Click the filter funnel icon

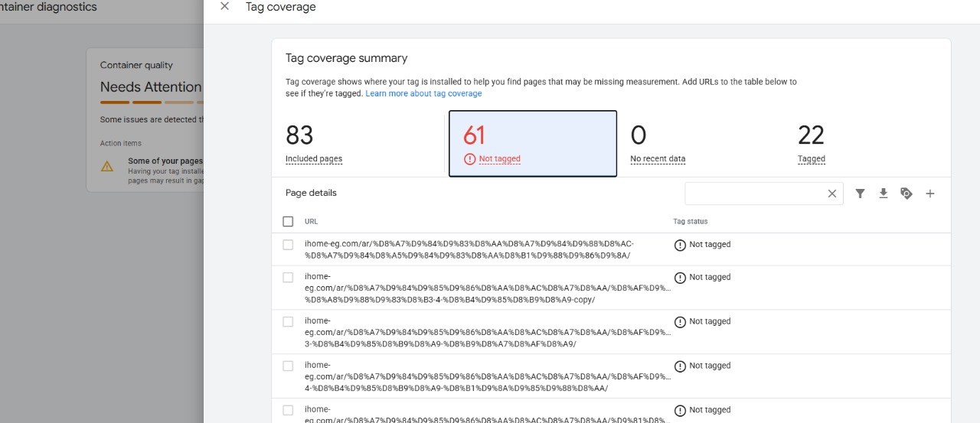click(x=860, y=194)
